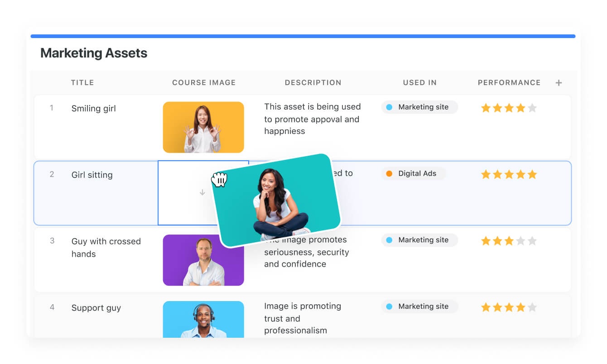The height and width of the screenshot is (364, 607).
Task: Open the Support guy course image
Action: pyautogui.click(x=203, y=319)
